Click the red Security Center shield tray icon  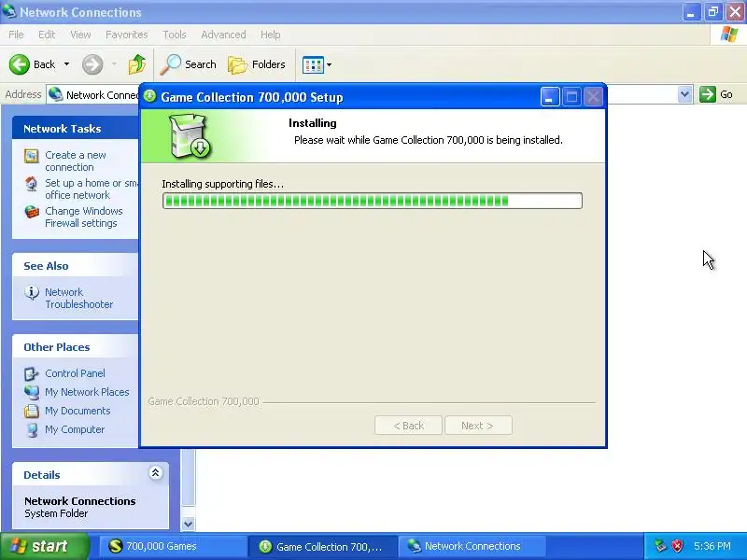tap(678, 546)
